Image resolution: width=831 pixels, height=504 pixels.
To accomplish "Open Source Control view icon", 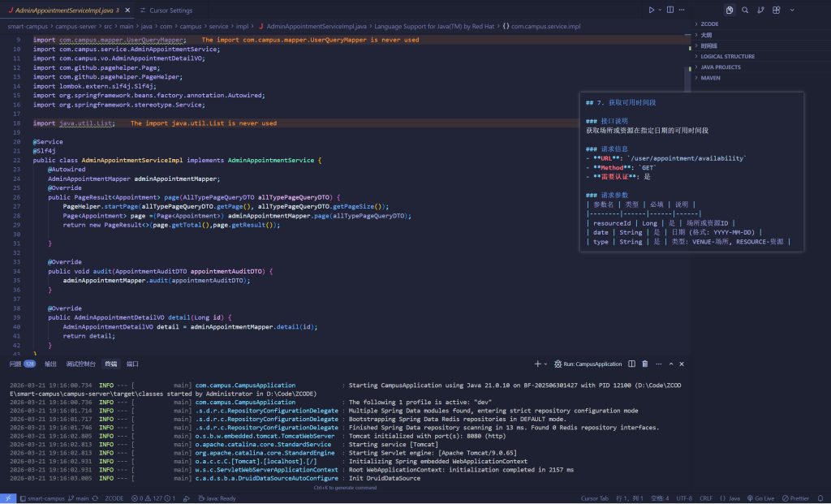I will pos(760,10).
